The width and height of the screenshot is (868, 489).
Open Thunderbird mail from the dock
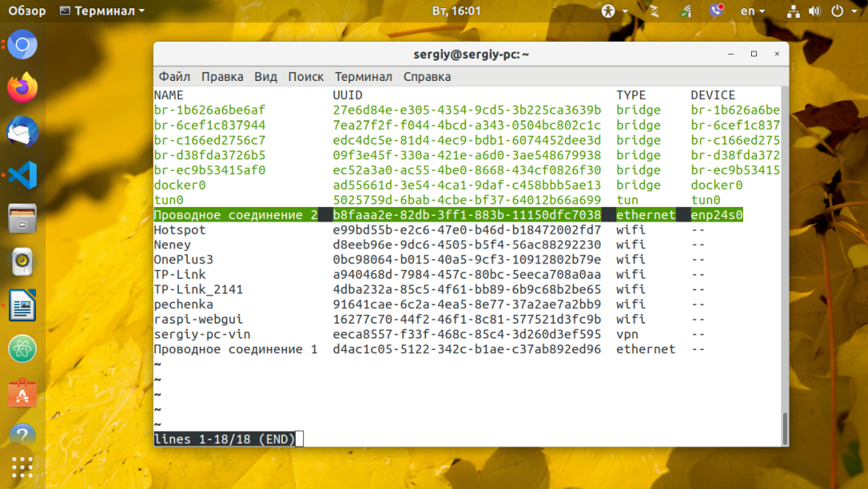(22, 132)
